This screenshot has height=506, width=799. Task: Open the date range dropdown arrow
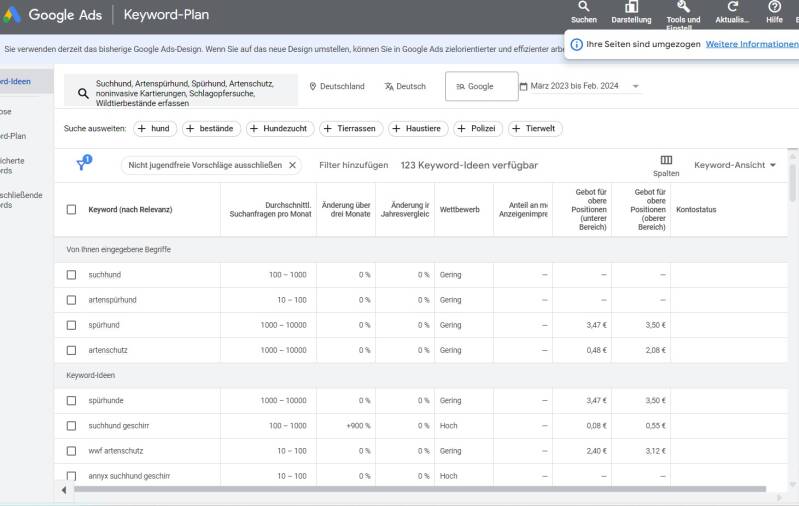tap(635, 86)
